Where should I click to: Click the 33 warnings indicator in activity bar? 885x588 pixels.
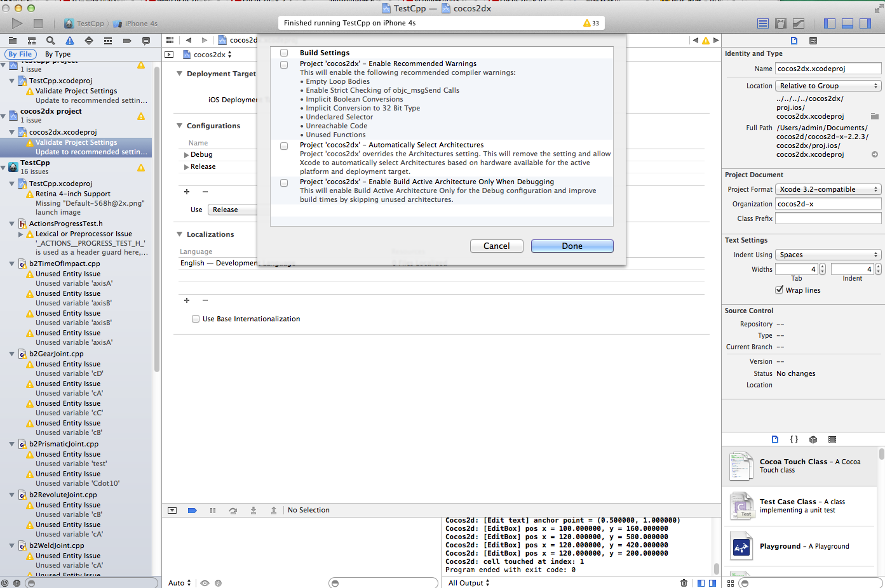(x=591, y=23)
